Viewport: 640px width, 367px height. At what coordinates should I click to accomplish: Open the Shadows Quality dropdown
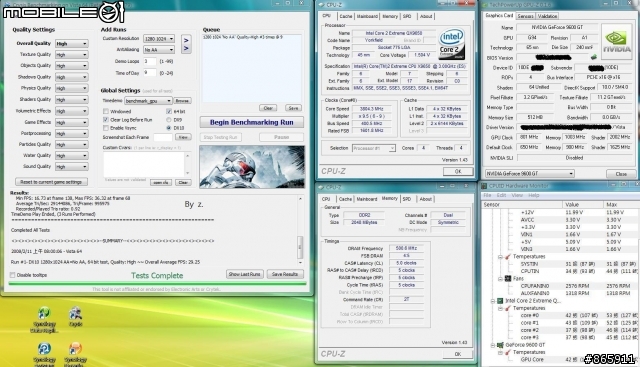71,77
